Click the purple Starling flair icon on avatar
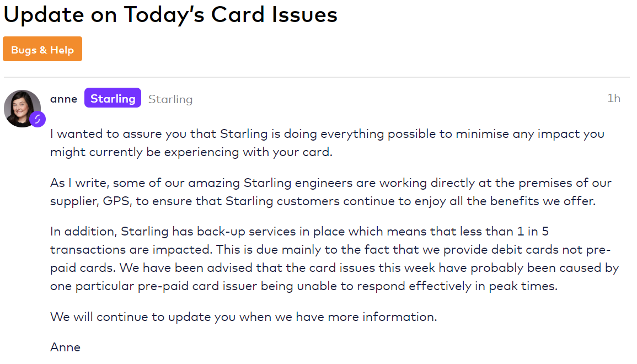The height and width of the screenshot is (364, 637). pyautogui.click(x=38, y=119)
